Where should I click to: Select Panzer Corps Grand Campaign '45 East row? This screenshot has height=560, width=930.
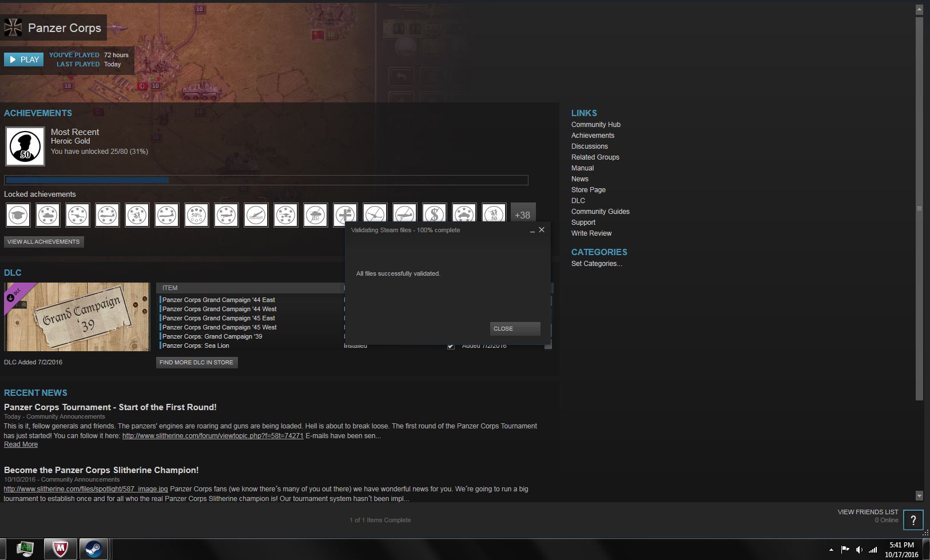click(x=251, y=318)
